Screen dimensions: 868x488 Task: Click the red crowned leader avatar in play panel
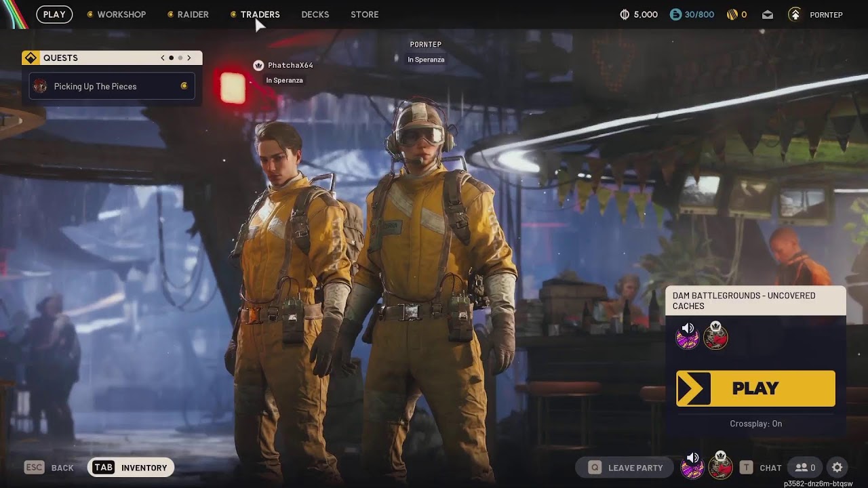tap(715, 335)
